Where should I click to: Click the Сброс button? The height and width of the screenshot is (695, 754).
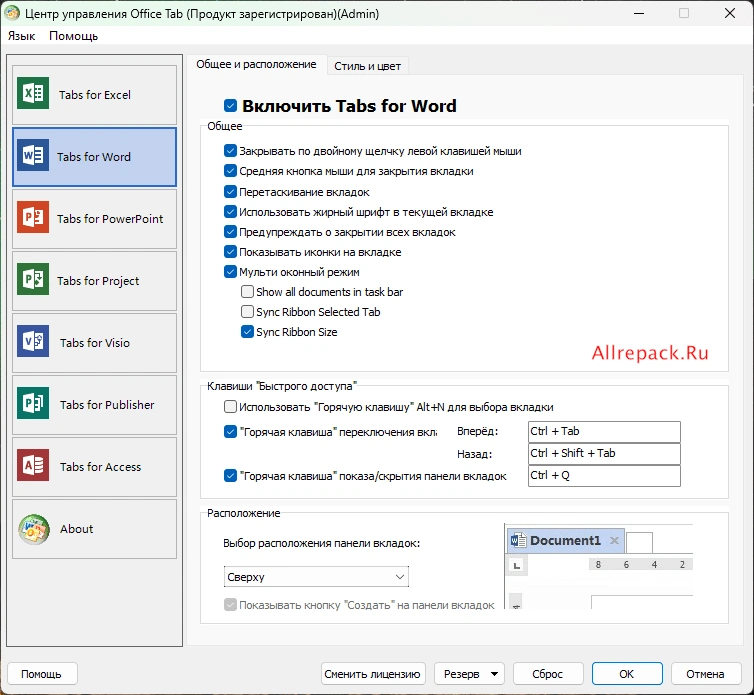pyautogui.click(x=548, y=674)
